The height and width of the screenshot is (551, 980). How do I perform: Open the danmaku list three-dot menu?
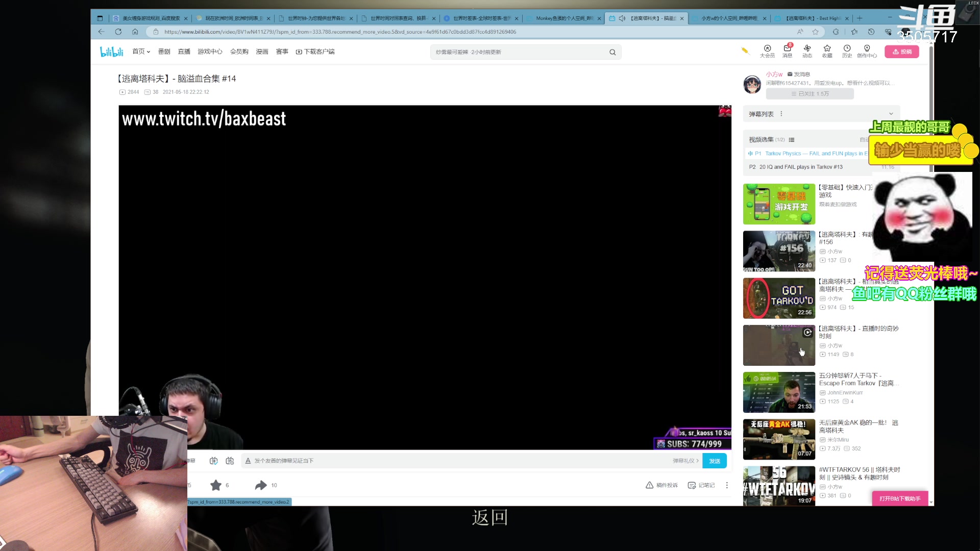[781, 114]
